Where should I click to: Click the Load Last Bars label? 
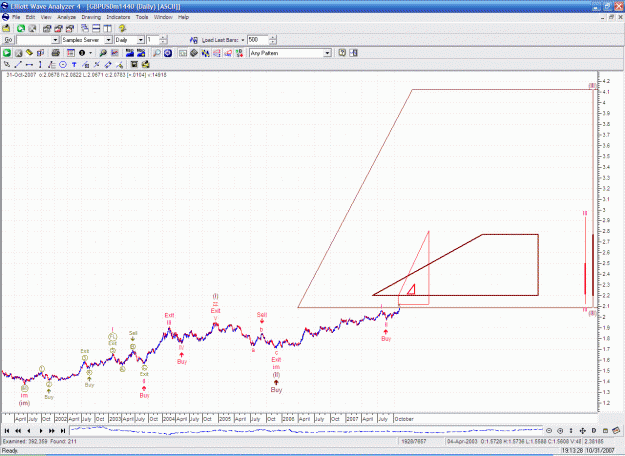pos(220,40)
